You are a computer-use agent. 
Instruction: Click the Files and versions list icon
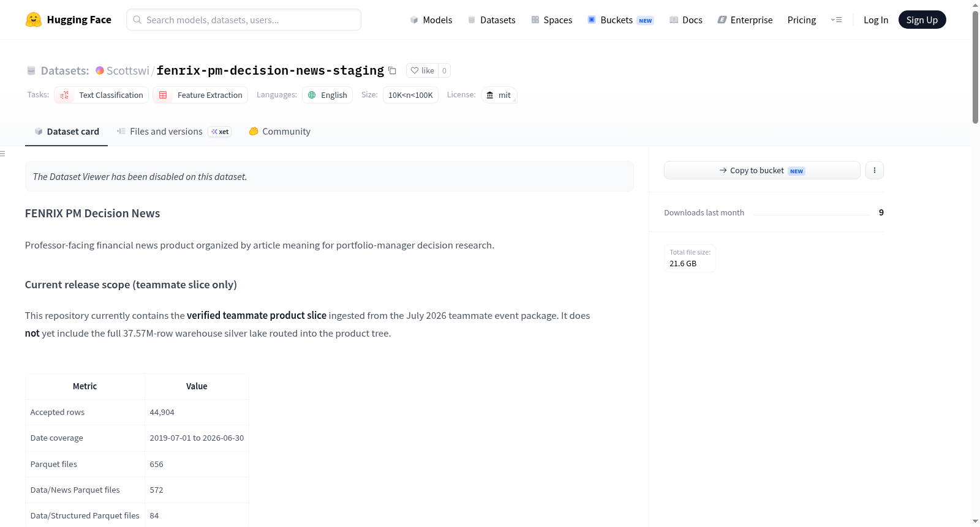pyautogui.click(x=121, y=131)
